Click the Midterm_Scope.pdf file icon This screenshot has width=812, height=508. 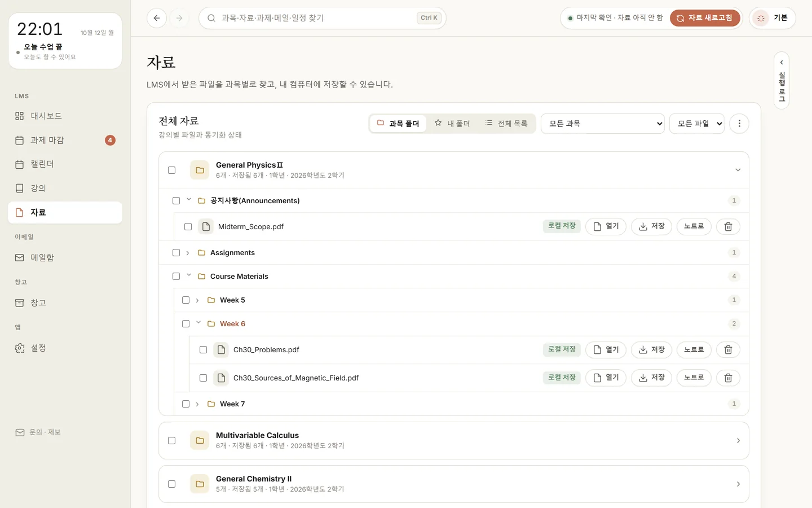click(206, 226)
